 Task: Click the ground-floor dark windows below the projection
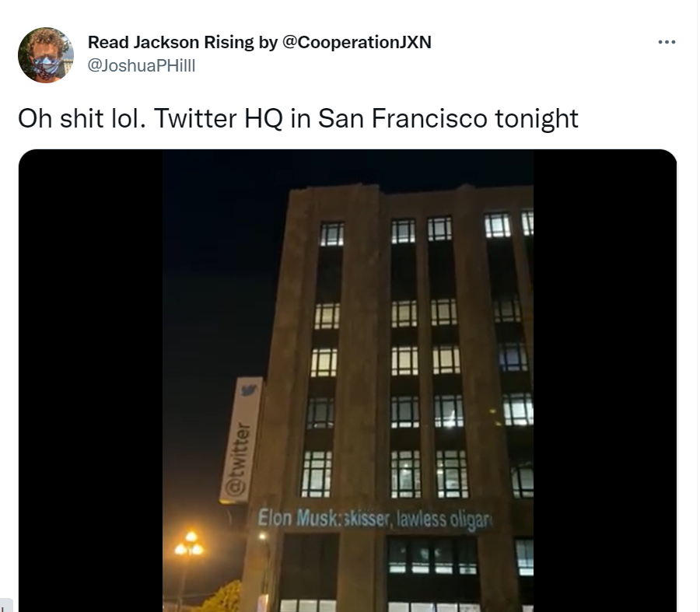tap(432, 556)
